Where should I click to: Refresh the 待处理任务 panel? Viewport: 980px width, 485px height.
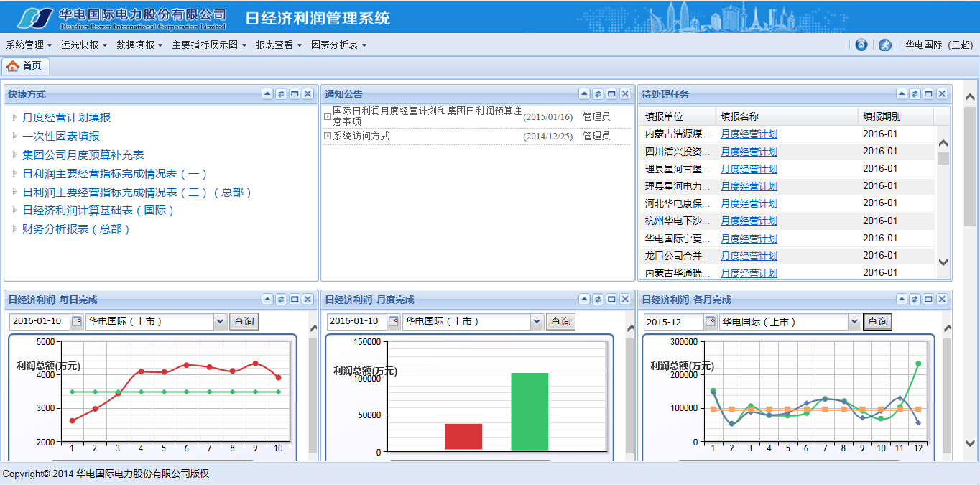[x=915, y=94]
